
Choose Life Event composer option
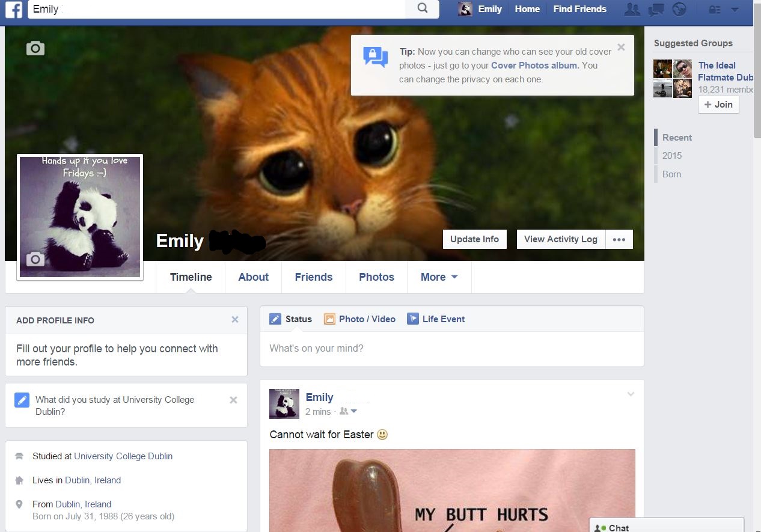point(436,319)
